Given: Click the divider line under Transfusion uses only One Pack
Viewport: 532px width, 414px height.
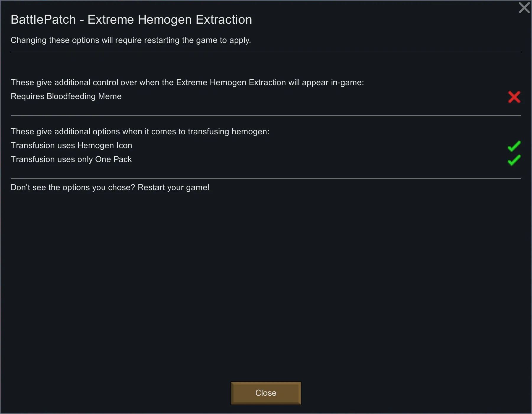Looking at the screenshot, I should tap(266, 178).
